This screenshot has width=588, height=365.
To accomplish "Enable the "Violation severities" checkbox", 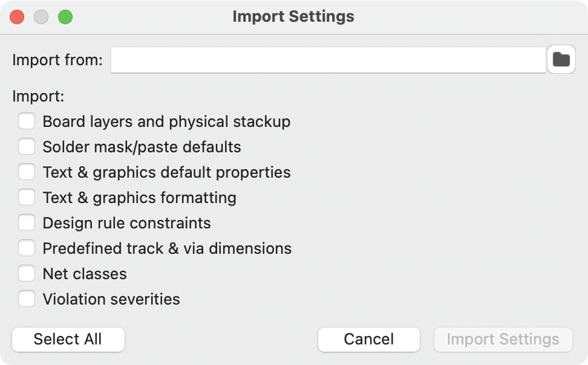I will tap(27, 299).
